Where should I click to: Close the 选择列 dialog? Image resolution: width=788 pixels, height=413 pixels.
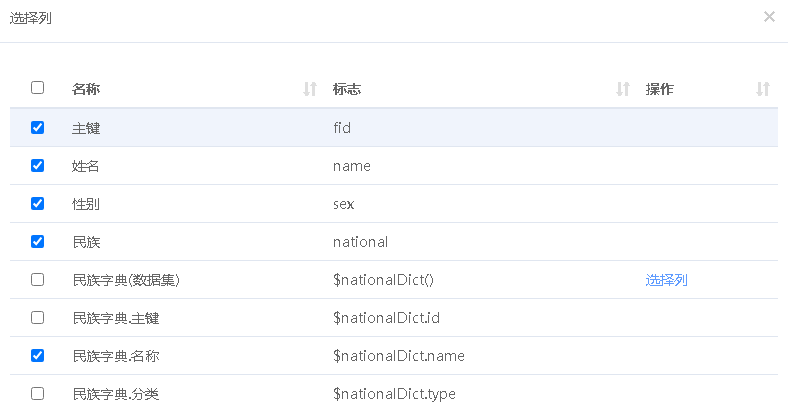[x=769, y=17]
